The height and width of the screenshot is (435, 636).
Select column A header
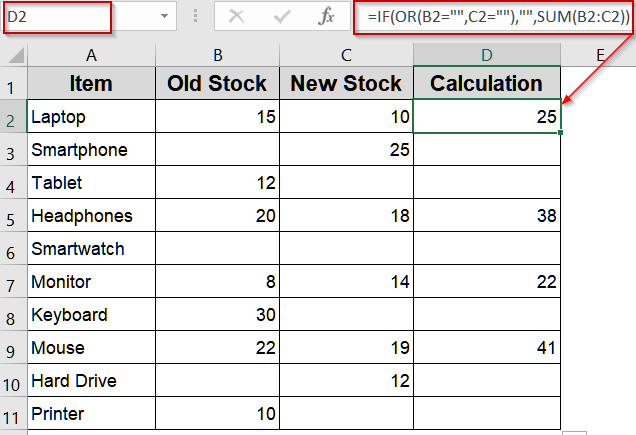[91, 55]
